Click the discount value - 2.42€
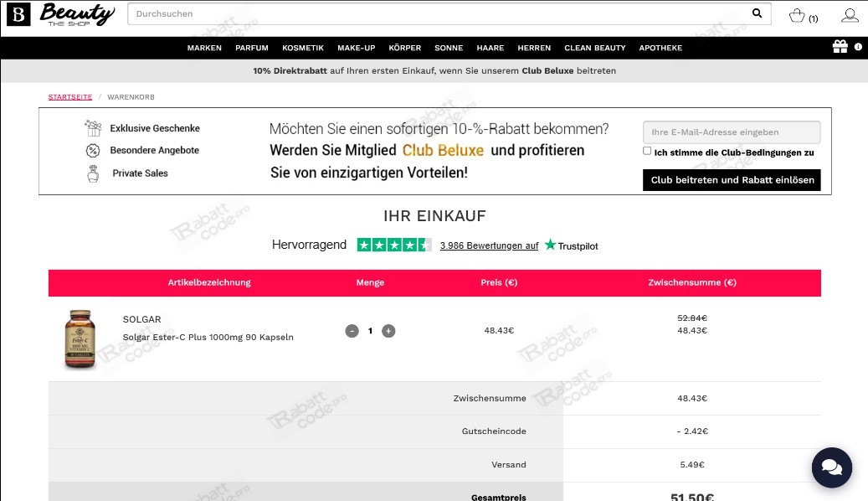This screenshot has width=868, height=501. tap(692, 431)
